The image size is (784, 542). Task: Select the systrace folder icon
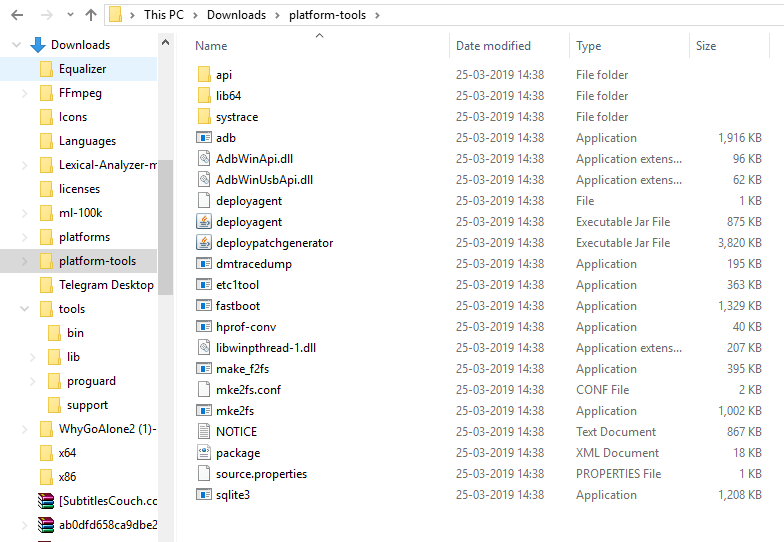(204, 117)
